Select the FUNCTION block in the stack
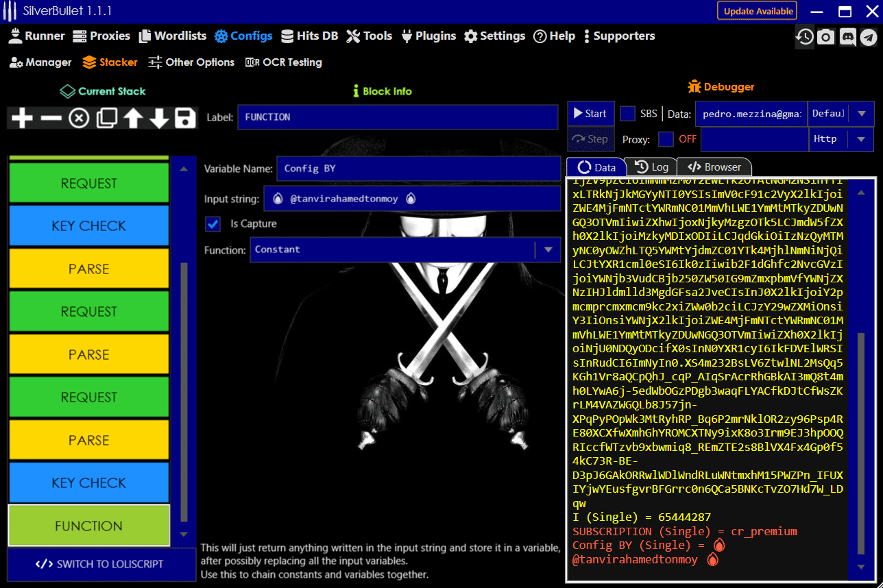Screen dimensions: 883x588 (x=88, y=526)
